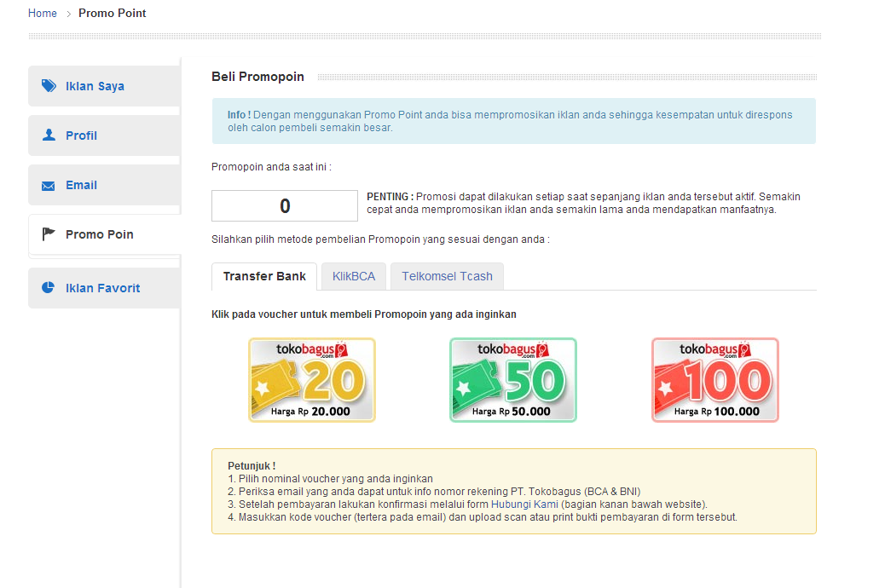Click the envelope icon beside Email
This screenshot has width=885, height=588.
point(49,186)
